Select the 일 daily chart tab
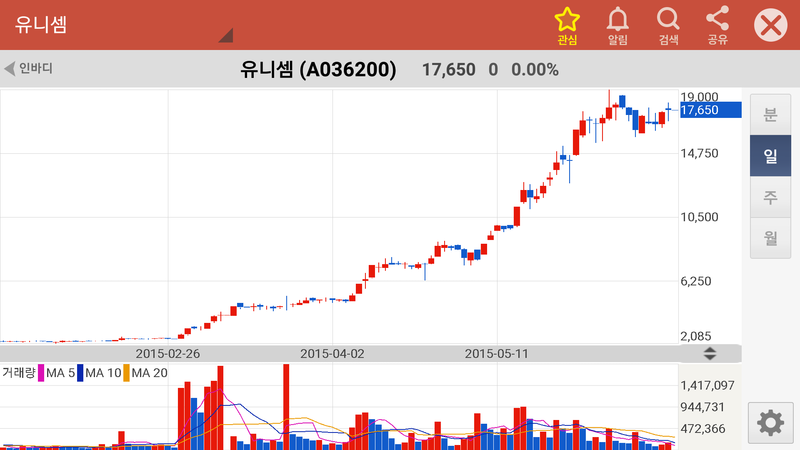 (770, 156)
